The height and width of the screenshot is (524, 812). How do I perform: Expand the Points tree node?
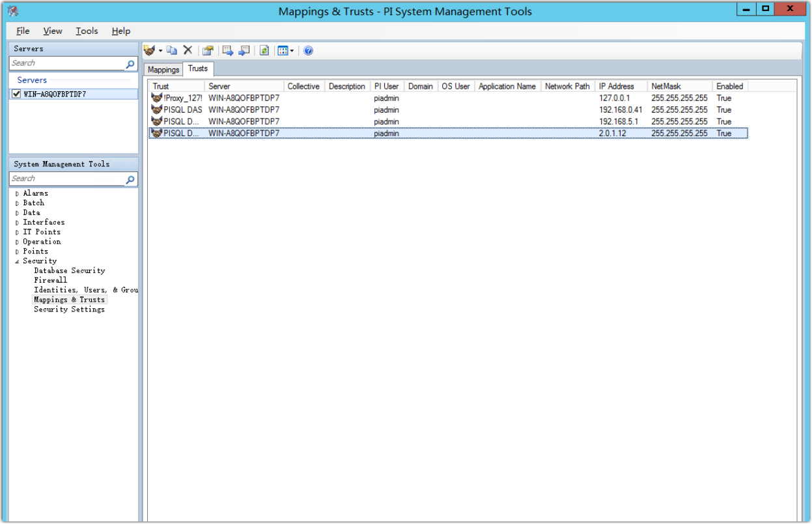[17, 252]
